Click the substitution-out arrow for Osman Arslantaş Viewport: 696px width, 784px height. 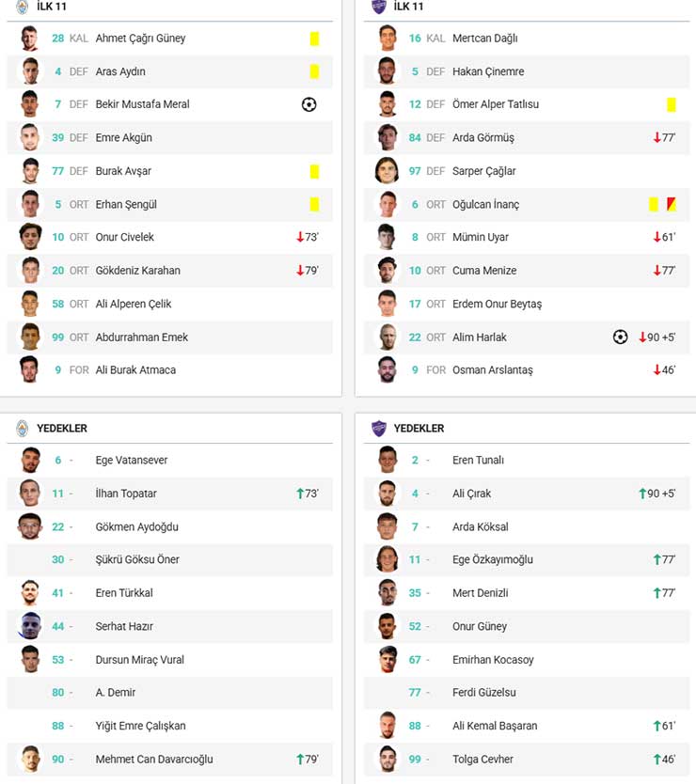click(657, 370)
